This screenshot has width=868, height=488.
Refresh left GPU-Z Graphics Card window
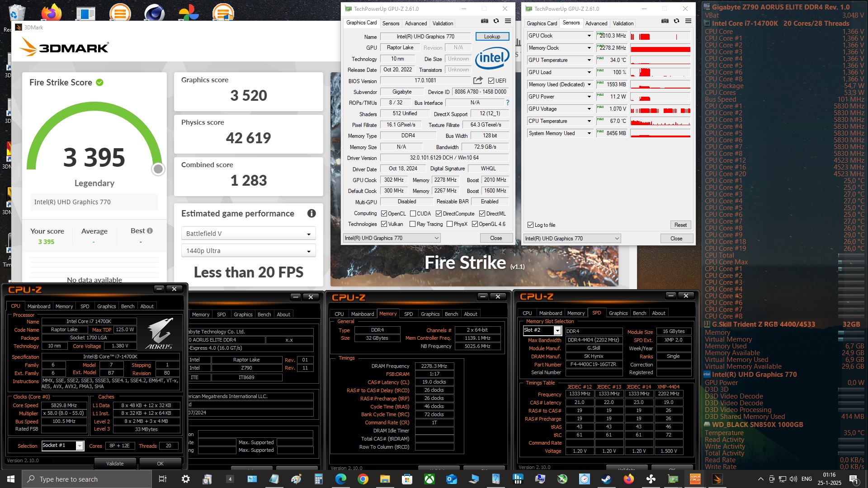click(496, 21)
